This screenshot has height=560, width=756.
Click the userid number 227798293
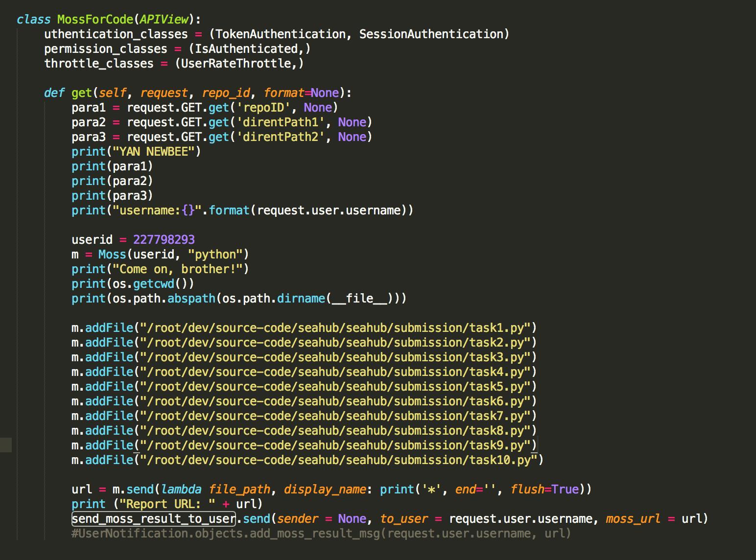(x=164, y=240)
